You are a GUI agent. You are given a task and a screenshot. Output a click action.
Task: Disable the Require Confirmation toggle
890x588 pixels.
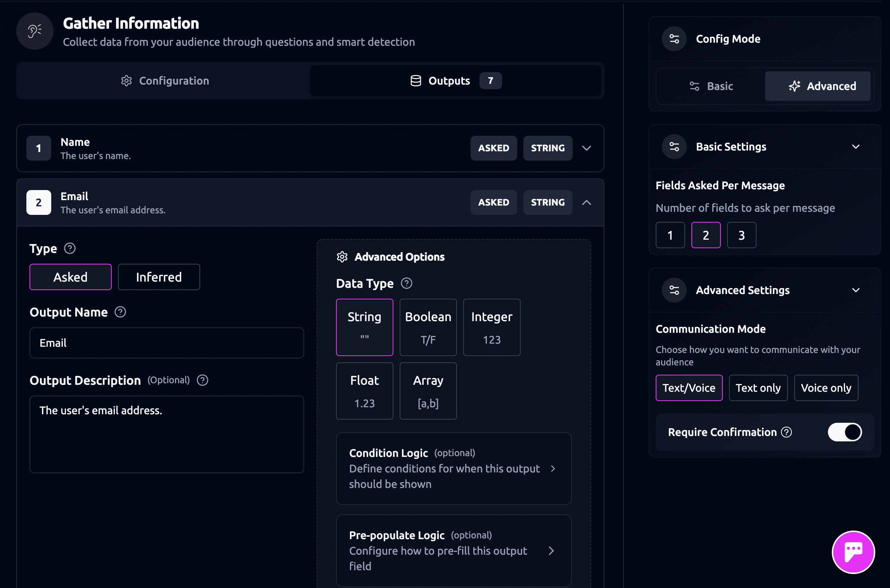tap(844, 432)
